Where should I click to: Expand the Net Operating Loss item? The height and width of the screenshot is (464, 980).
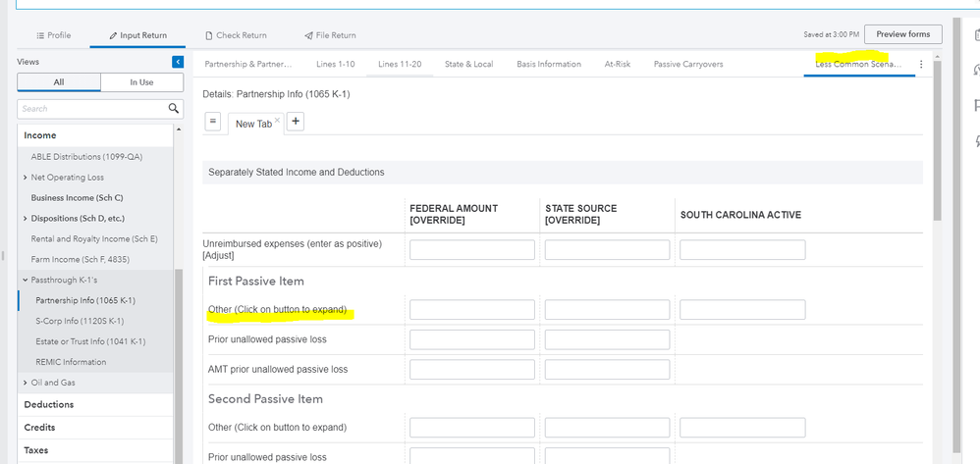point(25,178)
